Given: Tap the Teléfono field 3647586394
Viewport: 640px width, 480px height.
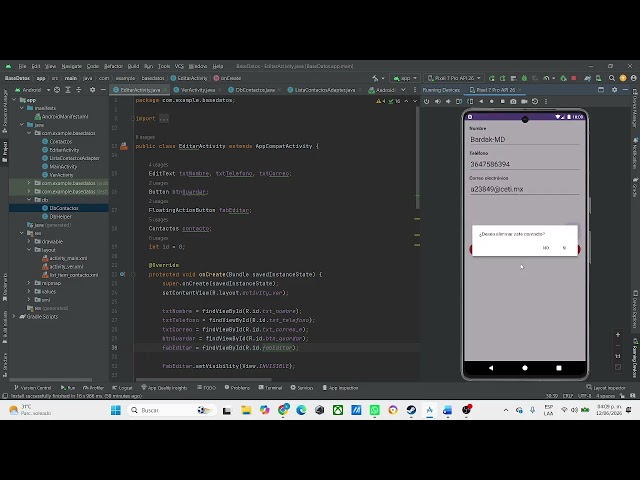Looking at the screenshot, I should 524,164.
